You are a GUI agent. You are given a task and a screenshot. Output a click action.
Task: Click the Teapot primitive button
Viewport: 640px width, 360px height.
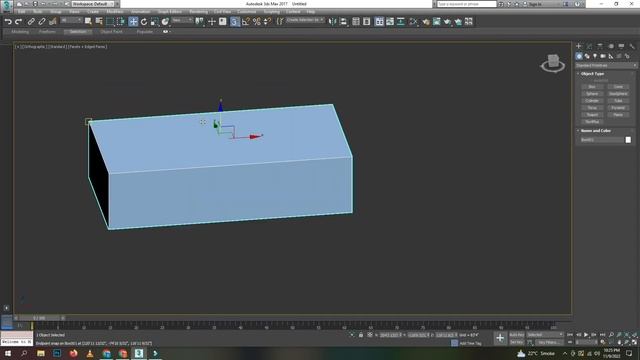[592, 115]
